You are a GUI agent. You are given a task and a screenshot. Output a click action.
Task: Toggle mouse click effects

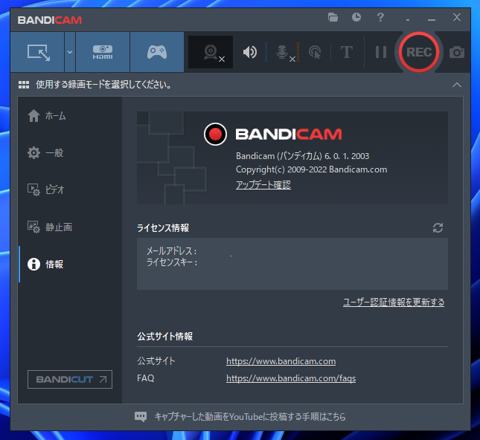[x=315, y=52]
